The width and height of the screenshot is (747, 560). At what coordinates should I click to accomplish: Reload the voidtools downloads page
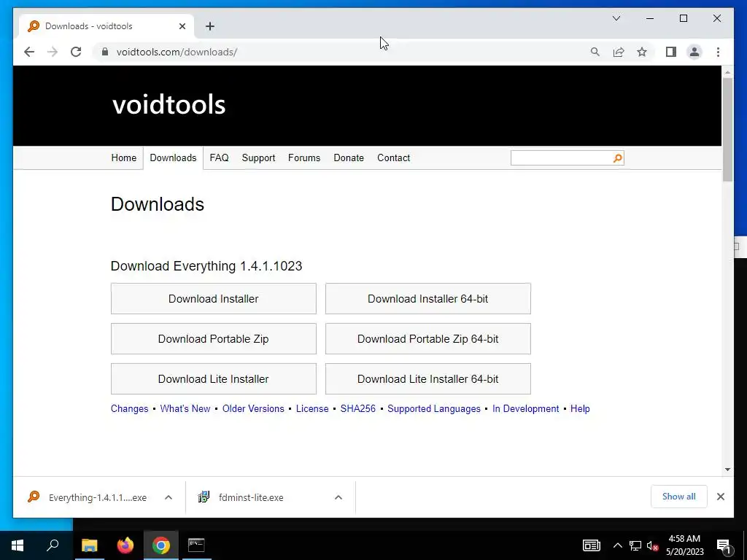point(76,52)
